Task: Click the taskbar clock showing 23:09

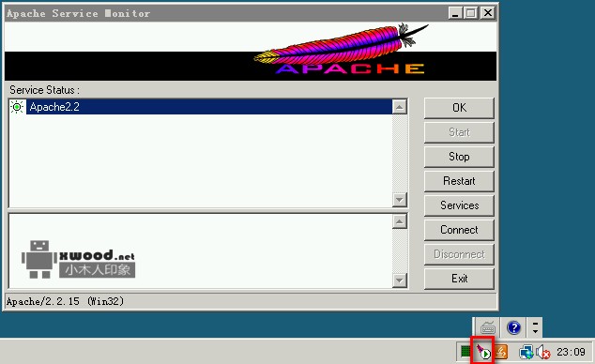Action: [x=571, y=352]
